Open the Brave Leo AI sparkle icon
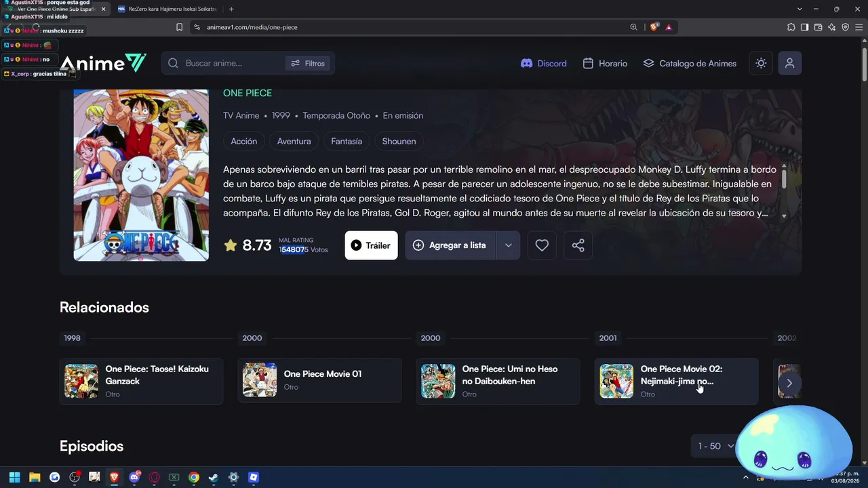 pyautogui.click(x=831, y=27)
